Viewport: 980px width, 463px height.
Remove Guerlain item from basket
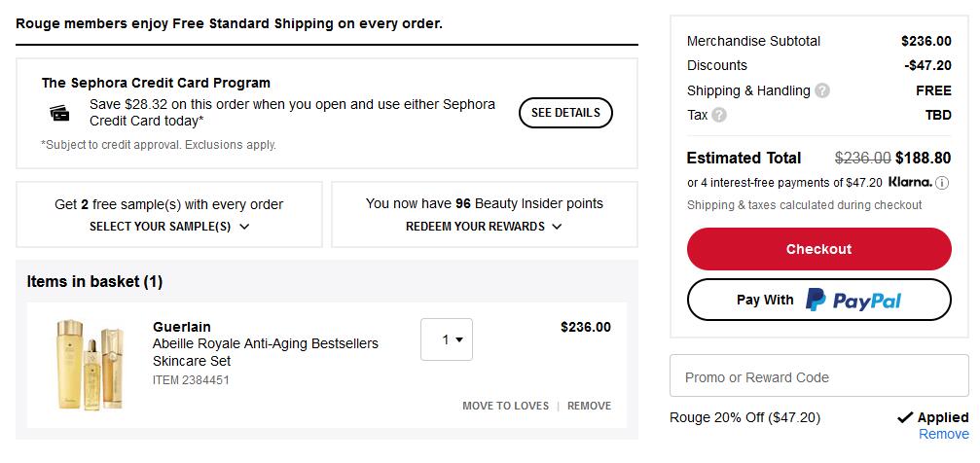[x=590, y=406]
